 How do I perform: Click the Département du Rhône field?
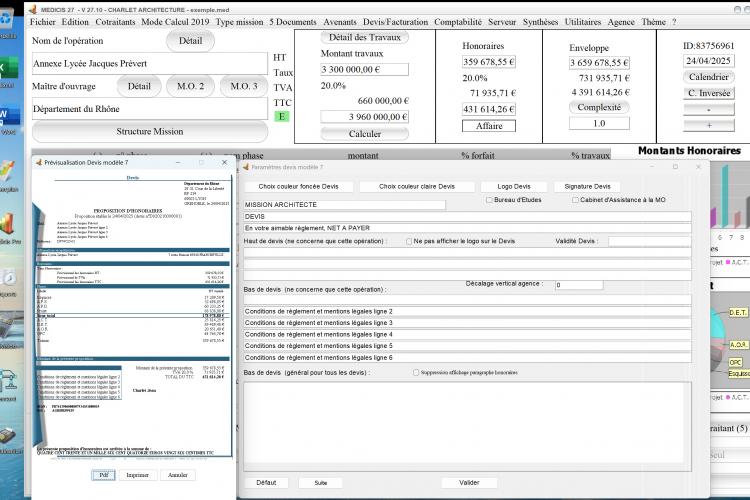tap(150, 109)
